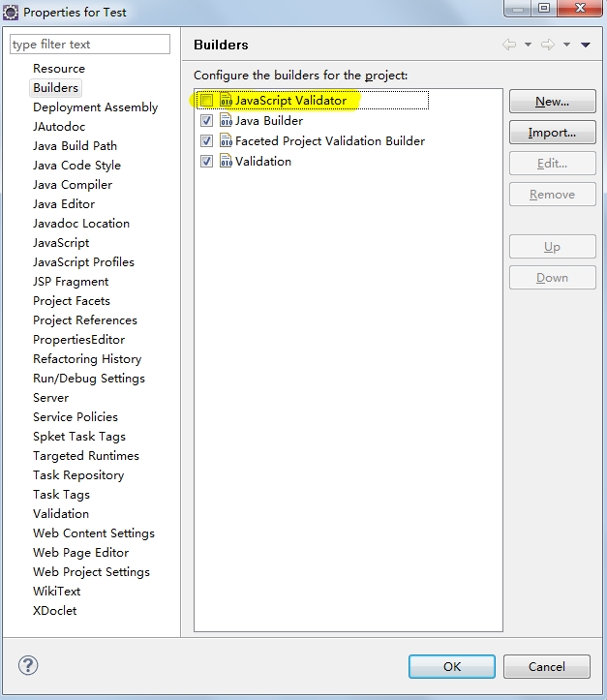Uncheck the Java Builder checkbox
The width and height of the screenshot is (607, 700).
206,120
